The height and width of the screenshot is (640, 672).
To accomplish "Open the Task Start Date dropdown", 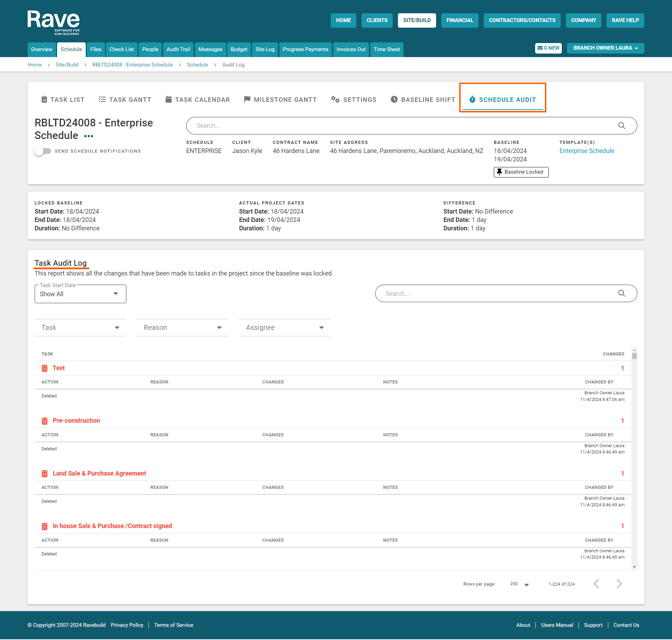I will [x=80, y=294].
